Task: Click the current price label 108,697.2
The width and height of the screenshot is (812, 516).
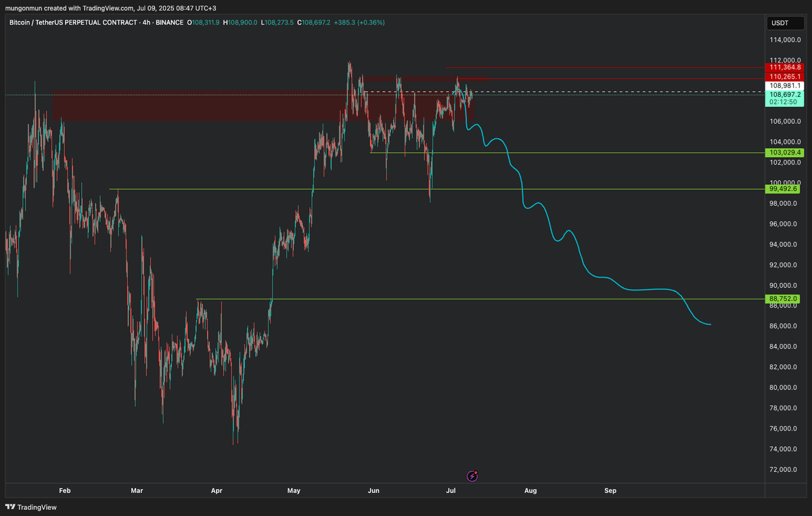Action: tap(784, 95)
